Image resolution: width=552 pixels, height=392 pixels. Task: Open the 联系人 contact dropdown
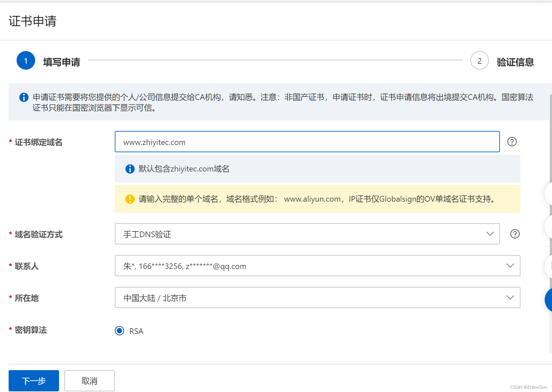coord(317,266)
